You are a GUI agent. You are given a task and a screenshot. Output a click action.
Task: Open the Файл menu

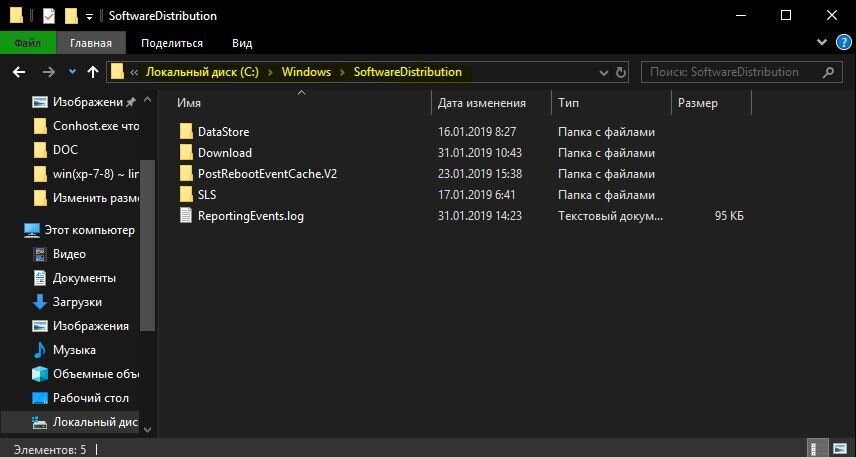[x=27, y=43]
